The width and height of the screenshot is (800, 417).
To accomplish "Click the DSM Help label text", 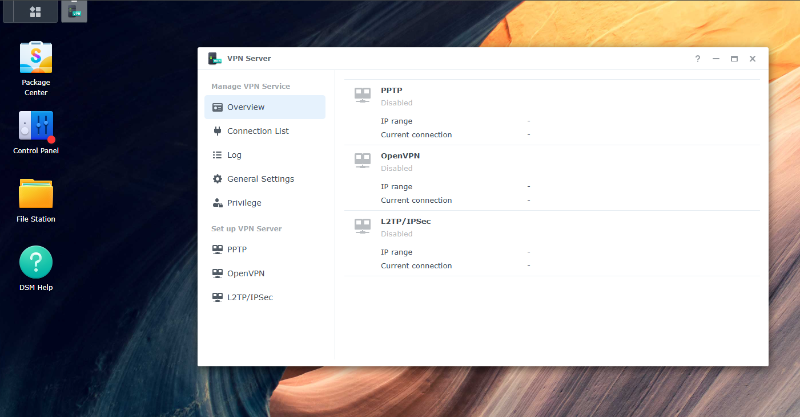I will coord(36,287).
